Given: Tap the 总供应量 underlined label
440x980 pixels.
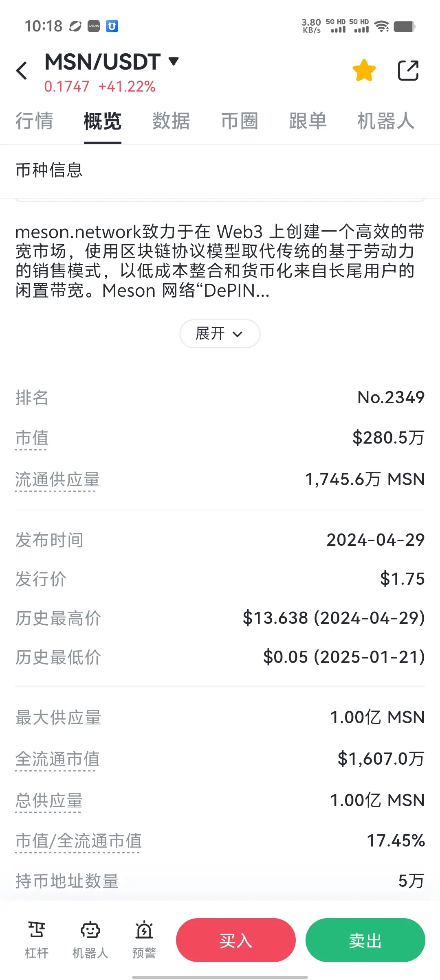Looking at the screenshot, I should [x=49, y=801].
